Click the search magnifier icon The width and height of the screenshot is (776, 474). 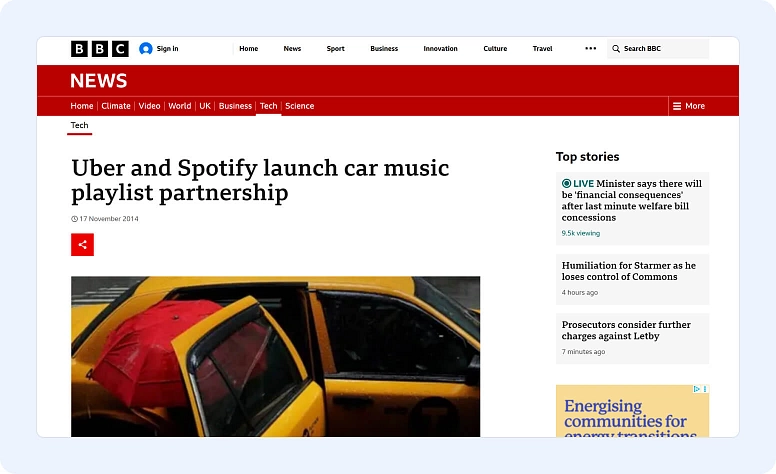pos(616,48)
